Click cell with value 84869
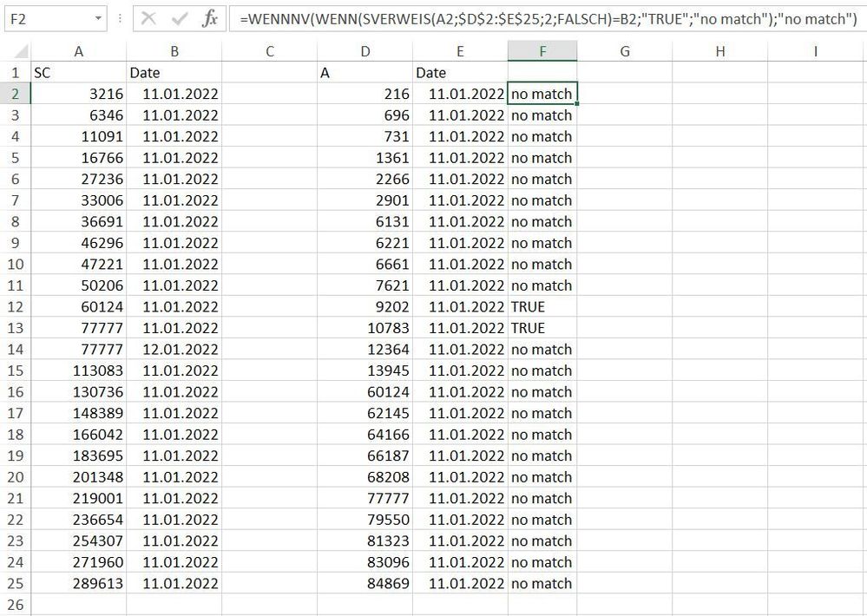This screenshot has width=867, height=616. pos(365,583)
